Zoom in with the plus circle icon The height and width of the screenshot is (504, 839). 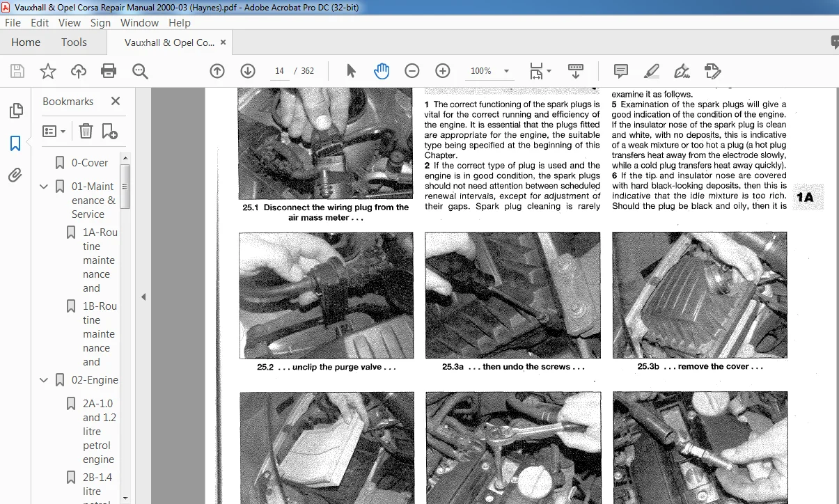tap(443, 71)
